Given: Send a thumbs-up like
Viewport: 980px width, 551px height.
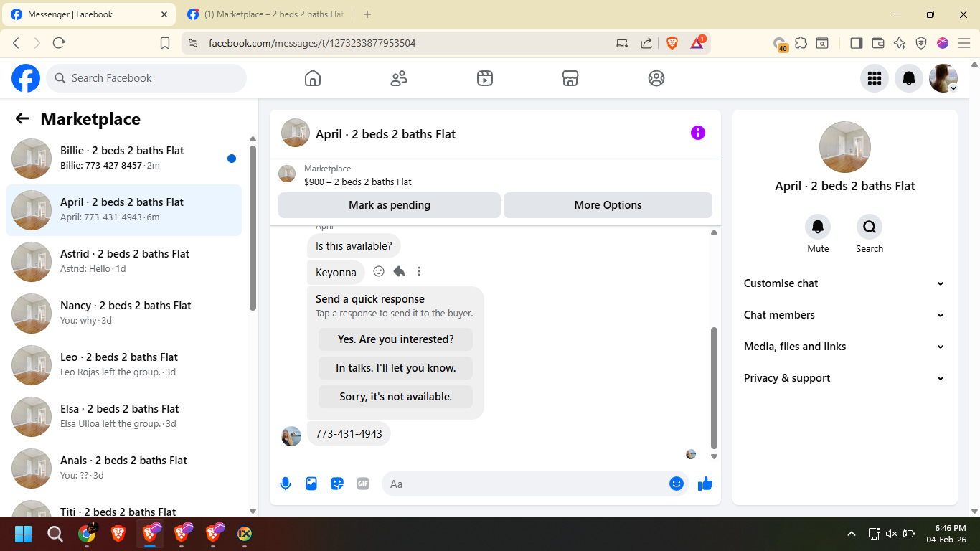Looking at the screenshot, I should (x=705, y=484).
